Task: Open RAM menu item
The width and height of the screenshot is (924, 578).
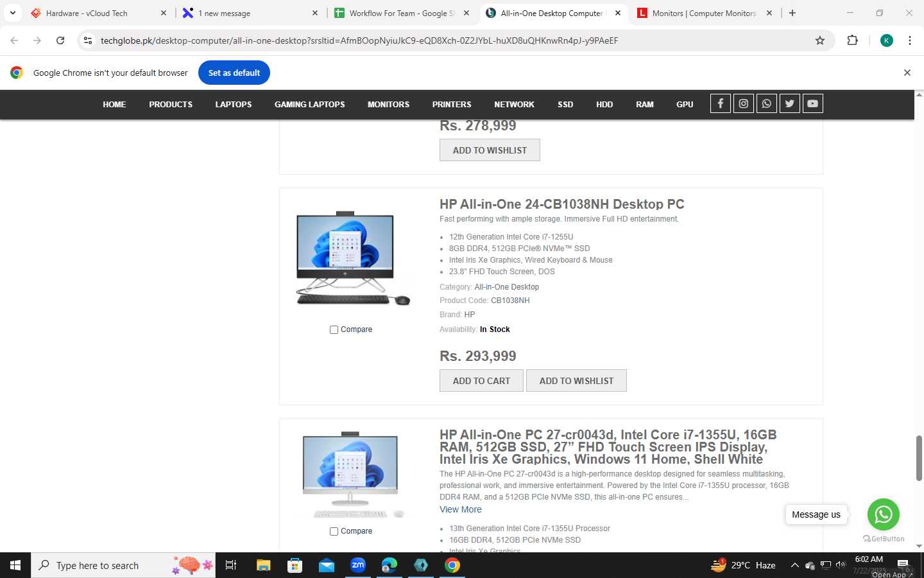Action: pos(645,104)
